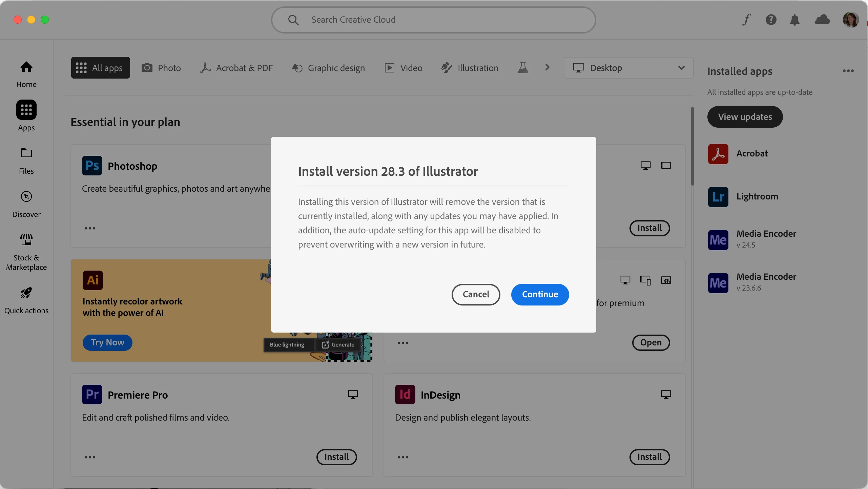Viewport: 868px width, 489px height.
Task: Select the Graphic design category tab
Action: pyautogui.click(x=328, y=68)
